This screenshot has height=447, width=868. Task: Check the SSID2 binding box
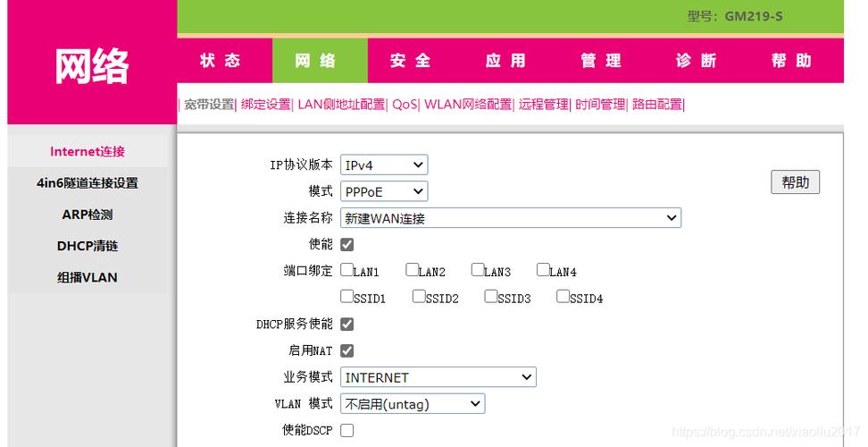[x=419, y=296]
